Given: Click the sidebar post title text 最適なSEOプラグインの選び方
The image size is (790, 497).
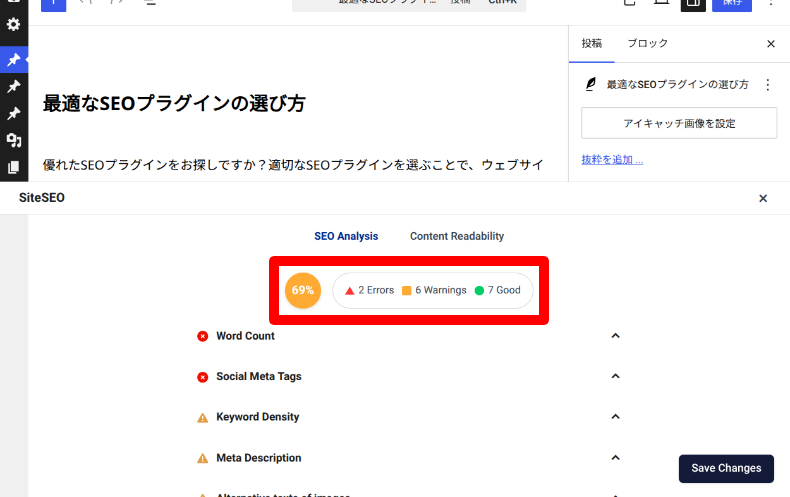Looking at the screenshot, I should [x=677, y=85].
